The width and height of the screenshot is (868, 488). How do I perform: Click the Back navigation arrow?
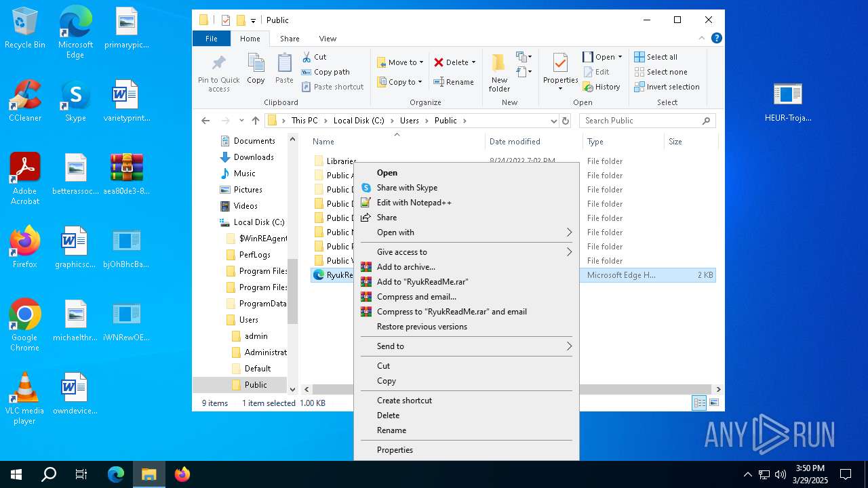205,121
